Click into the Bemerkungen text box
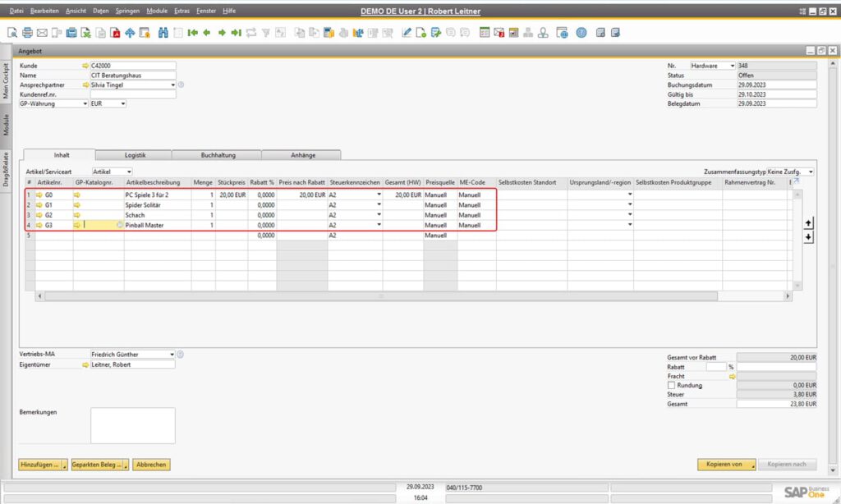 [x=132, y=426]
